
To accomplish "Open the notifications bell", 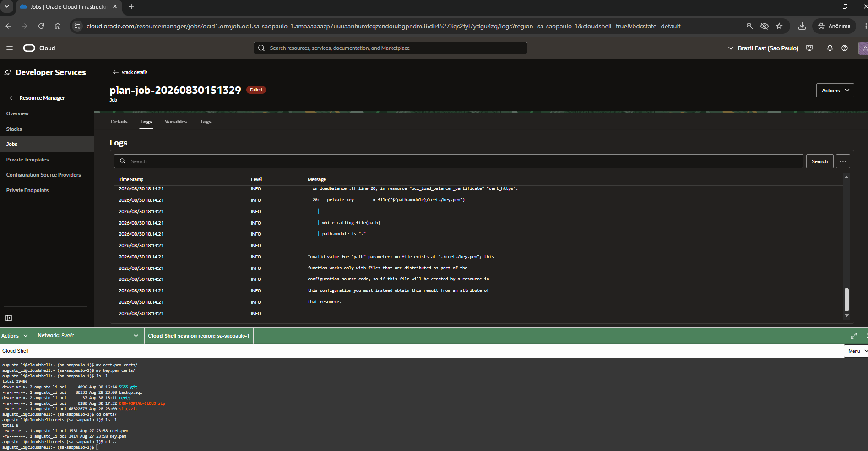I will coord(830,48).
